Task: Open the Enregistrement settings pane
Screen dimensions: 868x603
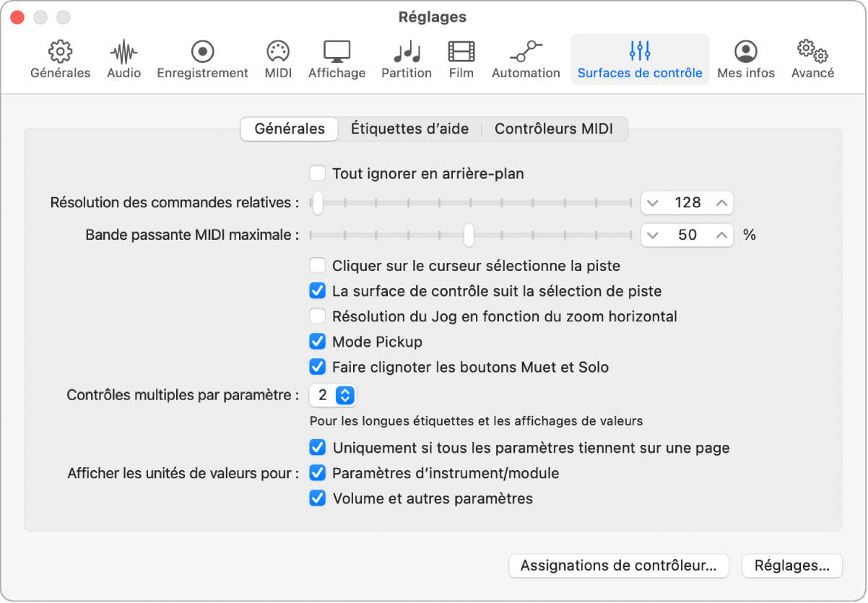Action: 202,58
